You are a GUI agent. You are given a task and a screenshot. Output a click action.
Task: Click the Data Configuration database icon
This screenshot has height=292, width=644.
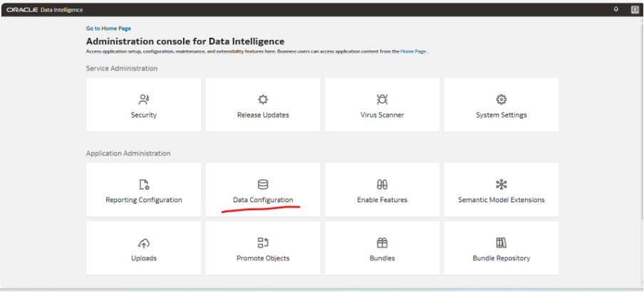(263, 184)
